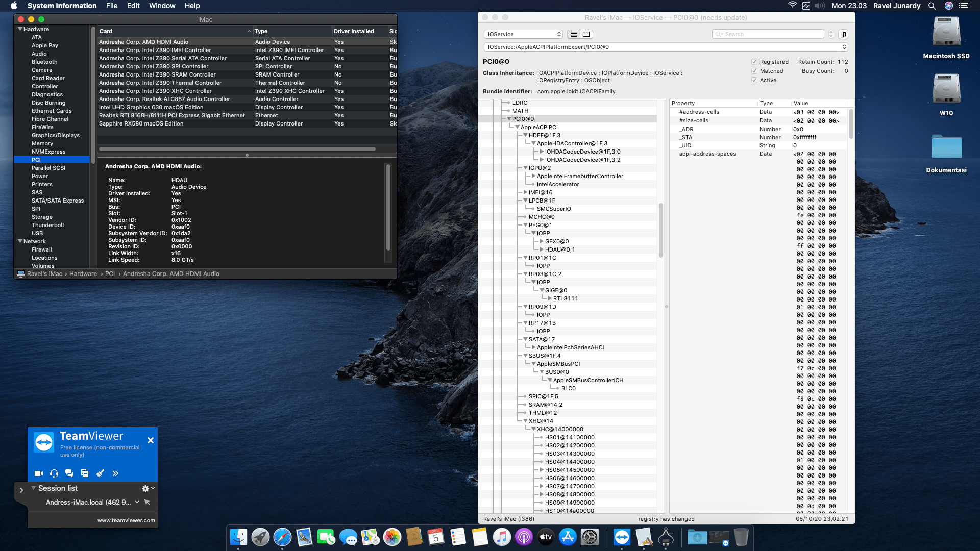Screen dimensions: 980x551
Task: Start a video call in TeamViewer
Action: (x=38, y=473)
